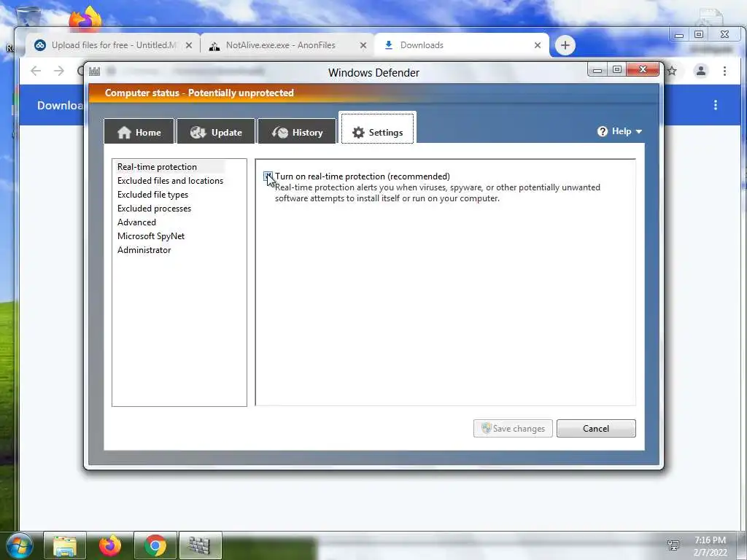Open Advanced settings category
The width and height of the screenshot is (747, 560).
[136, 222]
